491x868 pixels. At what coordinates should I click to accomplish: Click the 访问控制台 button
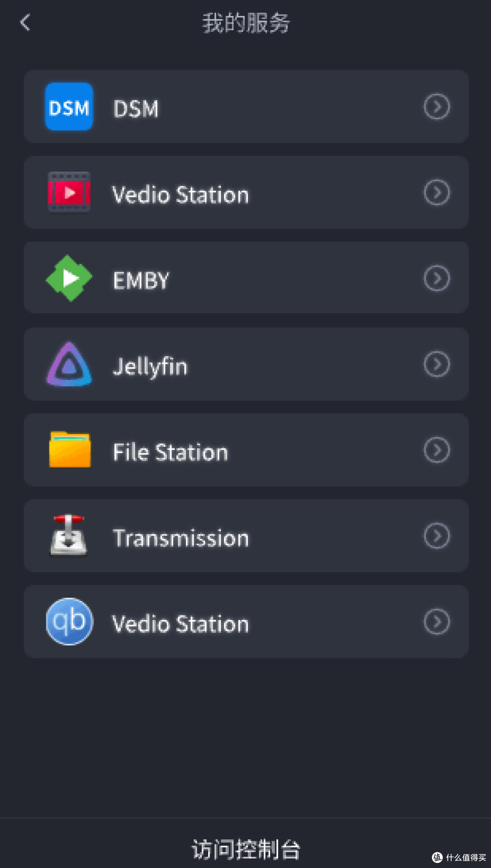pos(246,849)
